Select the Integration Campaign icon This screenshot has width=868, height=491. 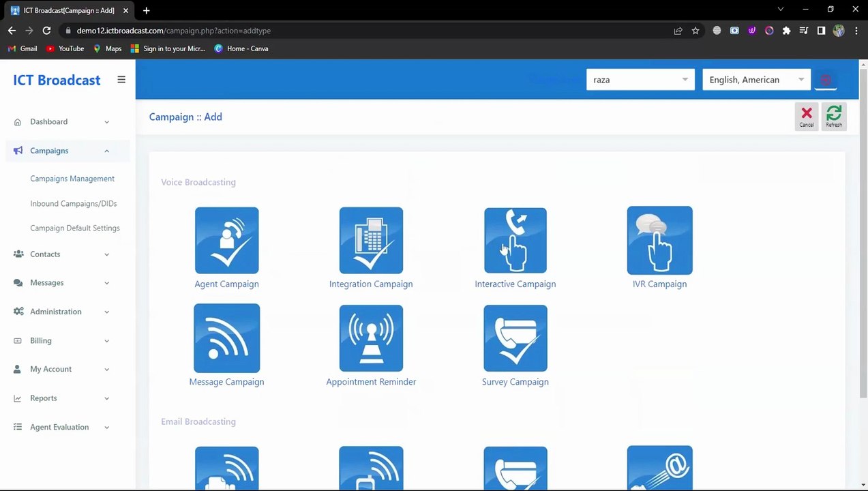click(371, 241)
